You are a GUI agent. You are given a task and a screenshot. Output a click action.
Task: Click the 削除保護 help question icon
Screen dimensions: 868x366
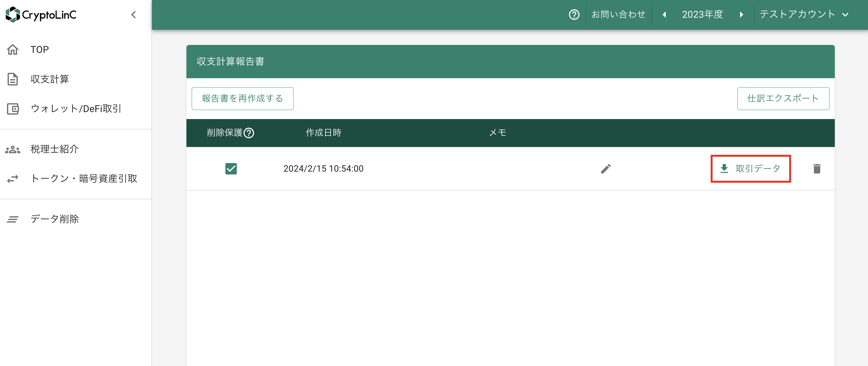pos(249,133)
